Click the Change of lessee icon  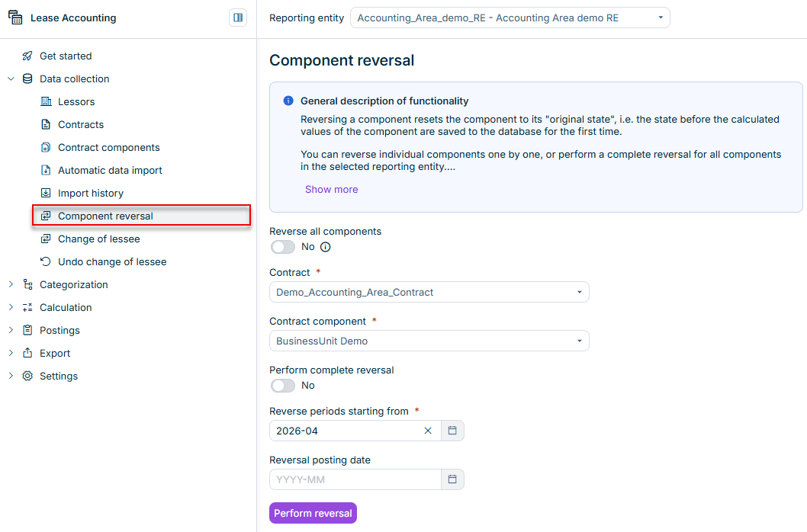[x=46, y=239]
